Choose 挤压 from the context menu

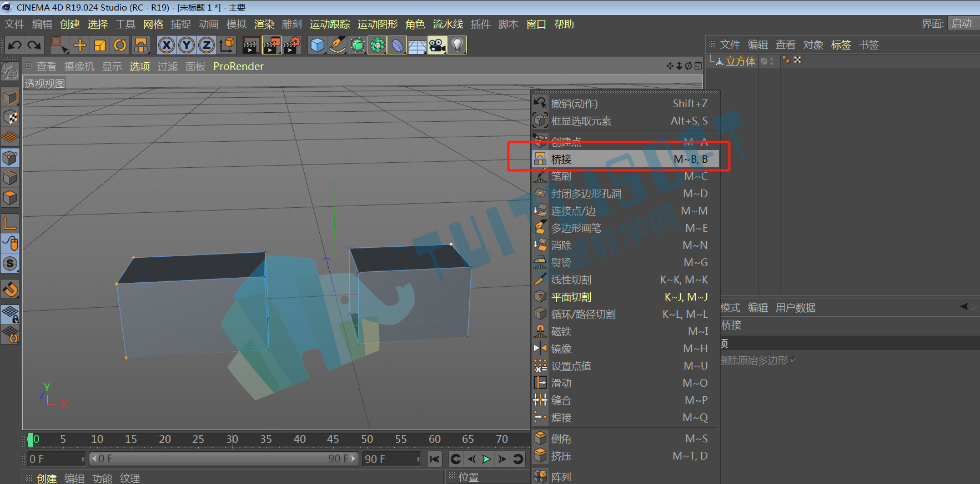(x=625, y=456)
